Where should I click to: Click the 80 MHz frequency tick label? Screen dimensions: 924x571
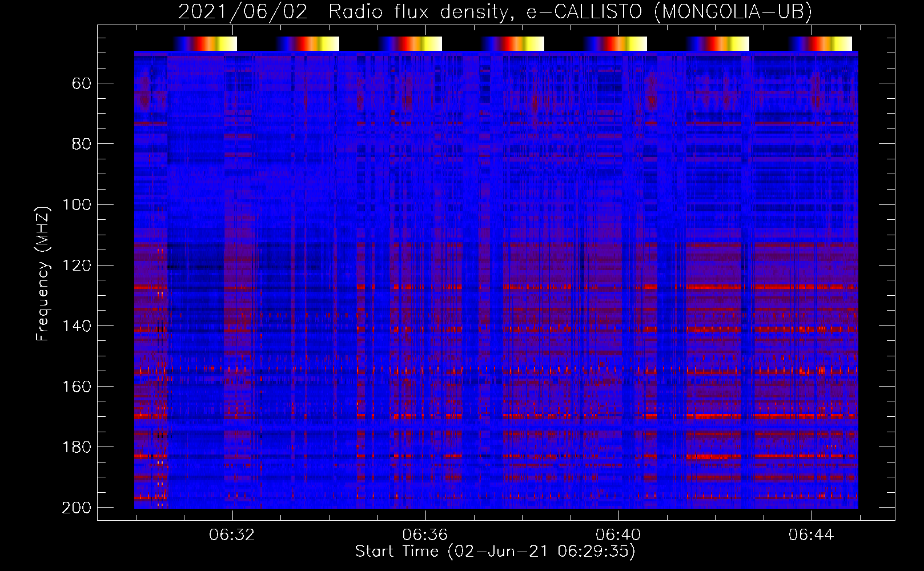coord(82,144)
